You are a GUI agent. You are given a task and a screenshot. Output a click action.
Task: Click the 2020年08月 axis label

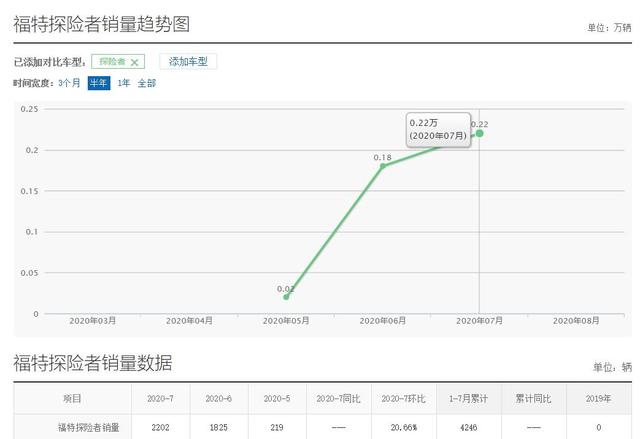[576, 321]
